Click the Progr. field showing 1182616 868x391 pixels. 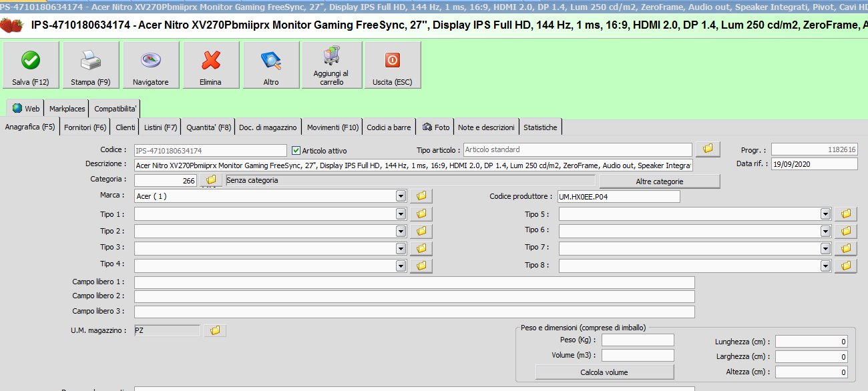pos(814,149)
